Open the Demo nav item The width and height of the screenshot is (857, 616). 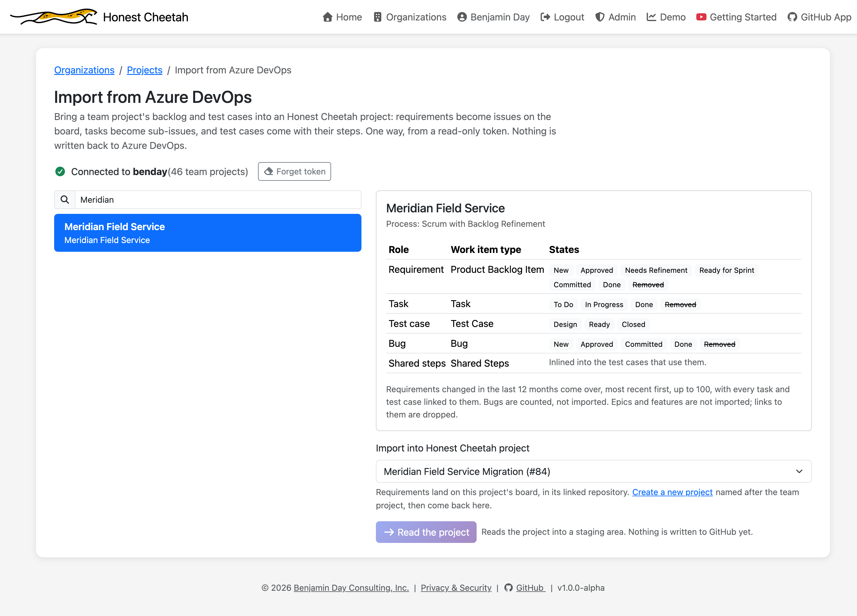pyautogui.click(x=666, y=17)
